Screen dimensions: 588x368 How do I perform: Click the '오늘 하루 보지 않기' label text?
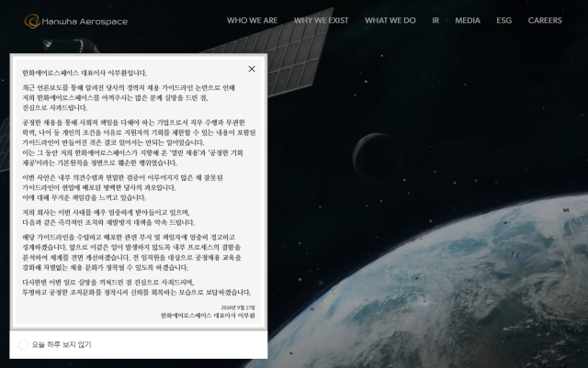(x=62, y=344)
